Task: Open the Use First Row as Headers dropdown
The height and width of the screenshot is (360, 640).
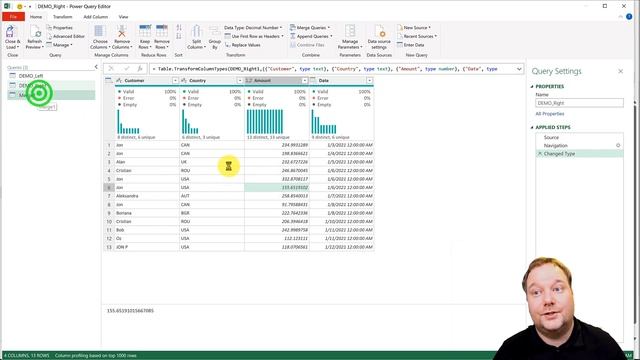Action: (x=254, y=36)
